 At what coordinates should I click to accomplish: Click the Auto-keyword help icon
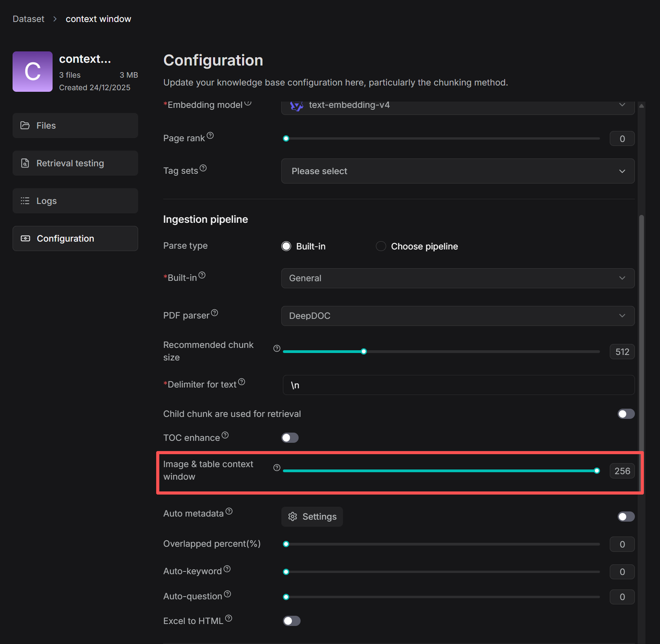(x=227, y=569)
